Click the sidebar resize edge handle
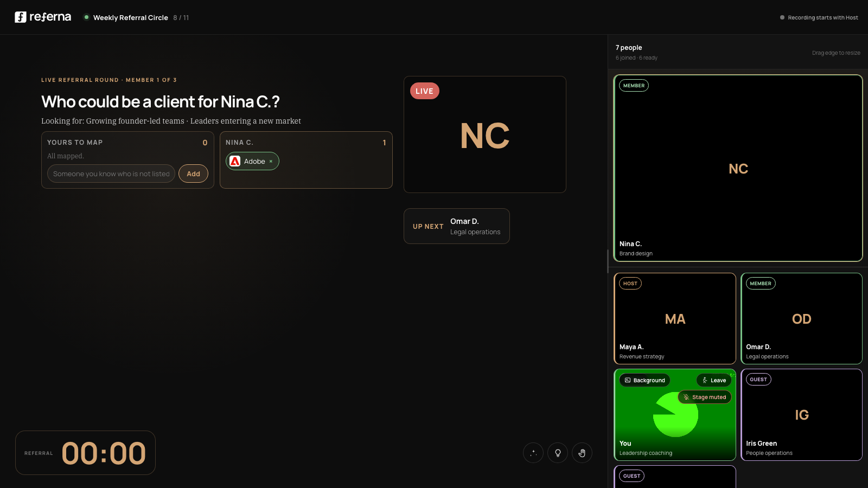The width and height of the screenshot is (868, 488). (608, 261)
